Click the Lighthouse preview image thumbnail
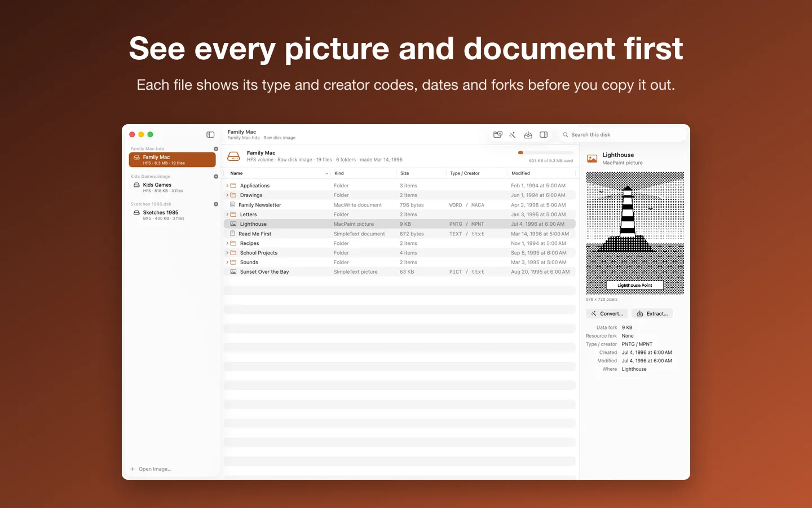The image size is (812, 508). 635,233
